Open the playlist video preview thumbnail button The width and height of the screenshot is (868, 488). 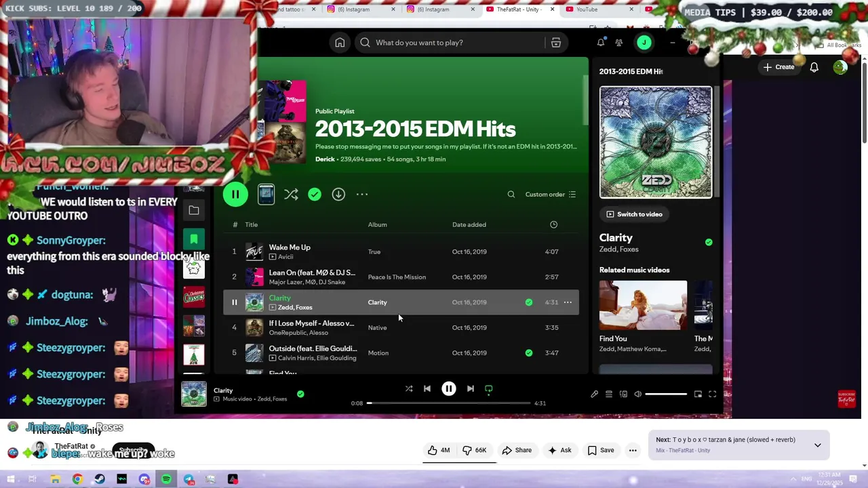point(267,195)
